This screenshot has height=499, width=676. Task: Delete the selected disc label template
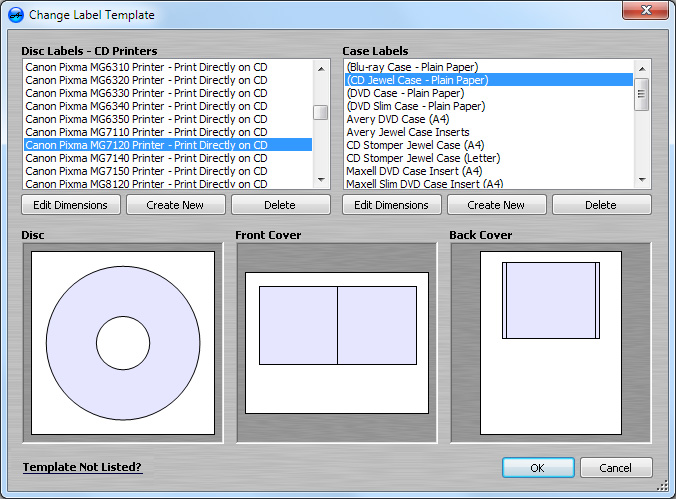(x=281, y=205)
